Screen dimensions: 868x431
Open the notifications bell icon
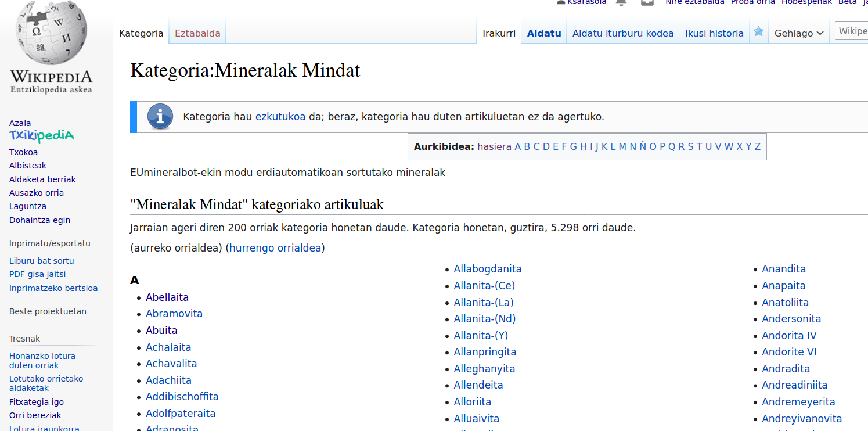coord(621,2)
